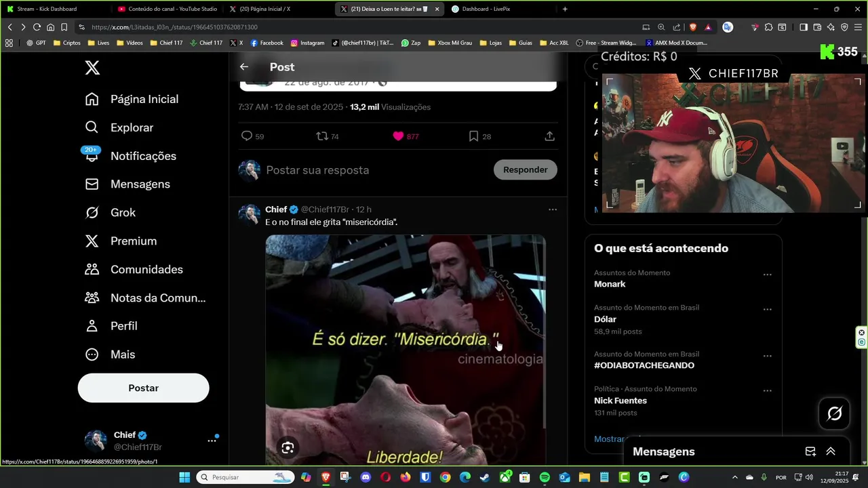Viewport: 868px width, 488px height.
Task: Toggle the bookmark icon showing 28
Action: 473,136
